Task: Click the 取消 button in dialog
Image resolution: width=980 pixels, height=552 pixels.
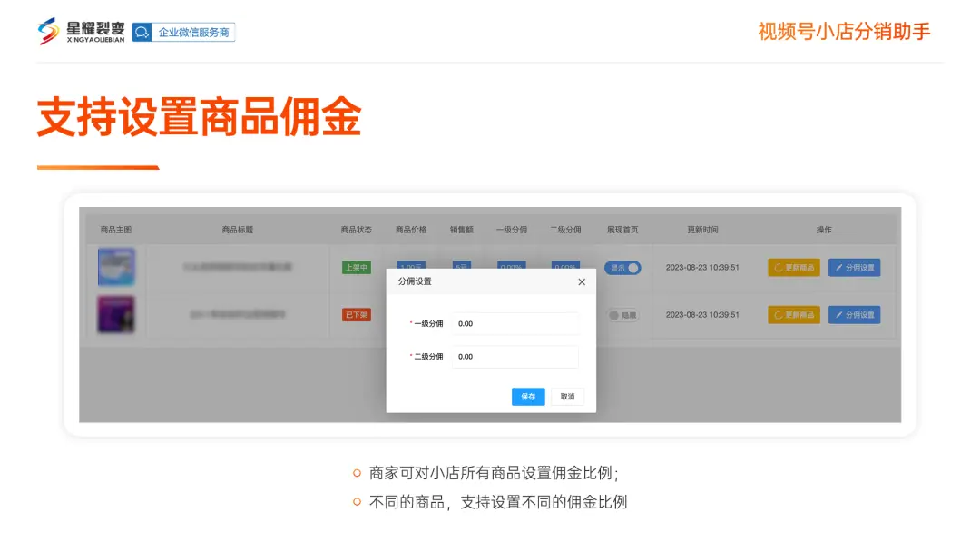Action: tap(567, 397)
